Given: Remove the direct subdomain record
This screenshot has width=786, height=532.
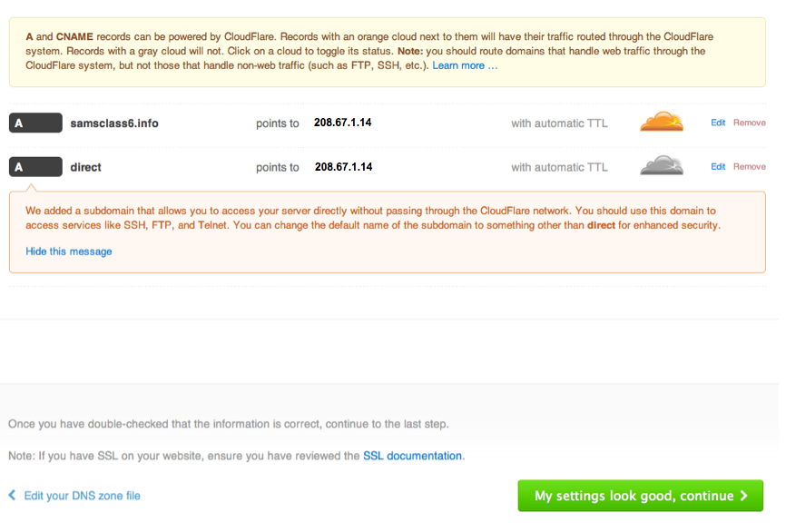Looking at the screenshot, I should pos(750,167).
